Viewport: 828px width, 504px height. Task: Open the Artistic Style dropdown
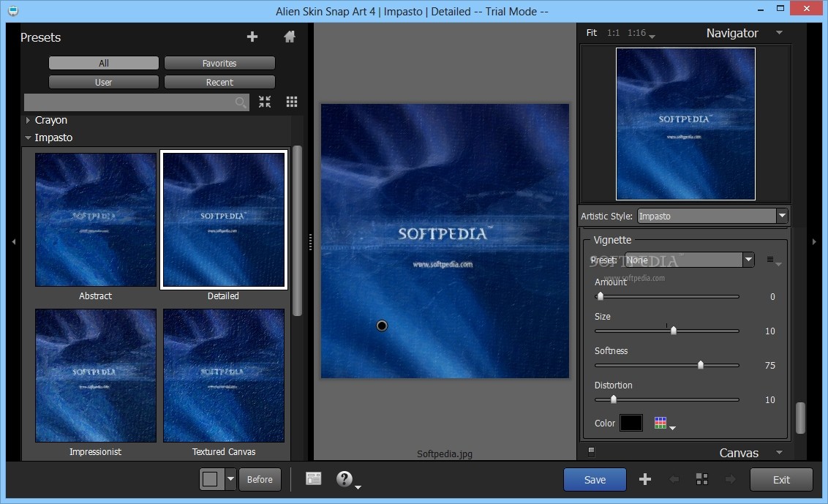[x=782, y=216]
